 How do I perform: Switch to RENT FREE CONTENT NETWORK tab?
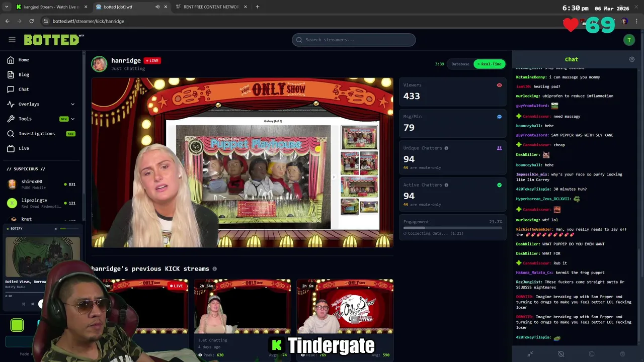pos(211,7)
